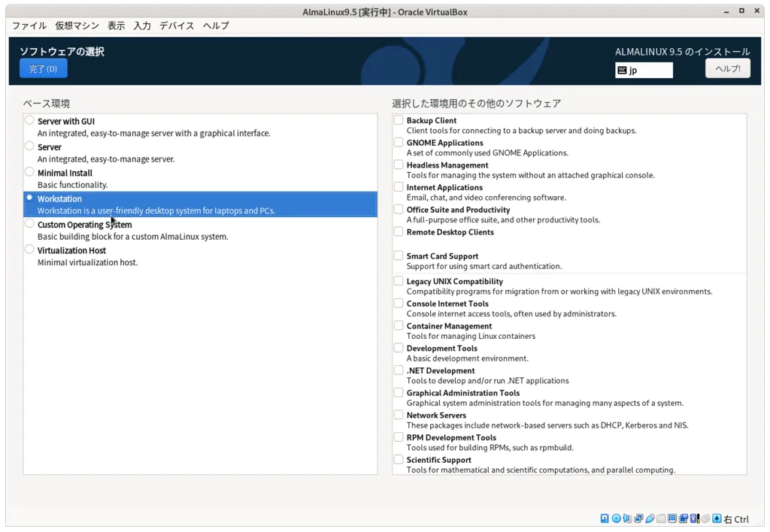Open the jp keyboard layout selector
The height and width of the screenshot is (532, 770).
644,70
